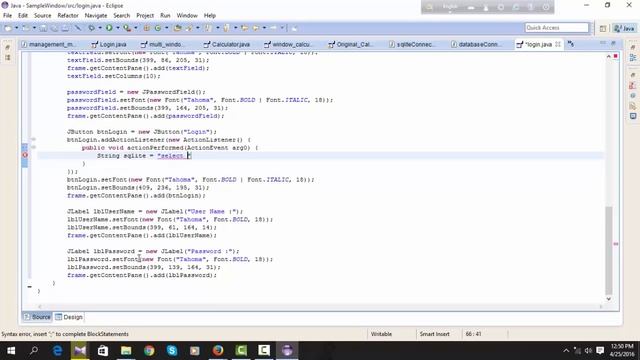Open Microsoft Edge from the taskbar
This screenshot has width=640, height=360.
pos(57,351)
